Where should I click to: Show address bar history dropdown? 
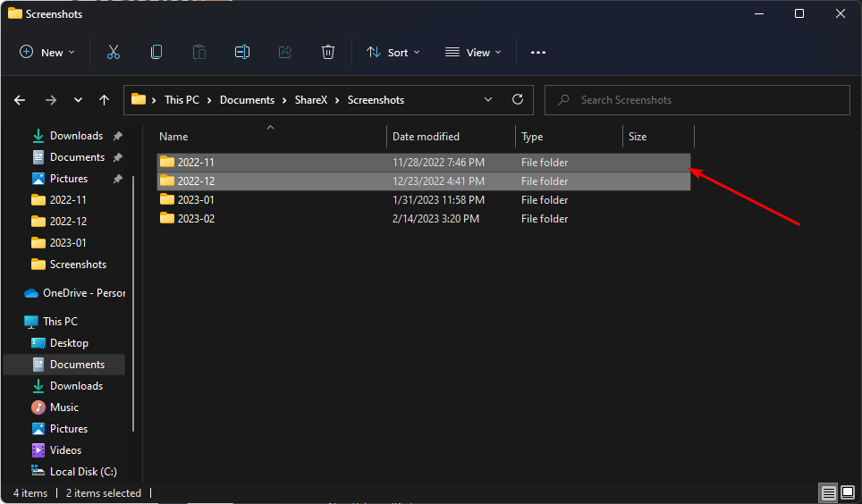487,100
